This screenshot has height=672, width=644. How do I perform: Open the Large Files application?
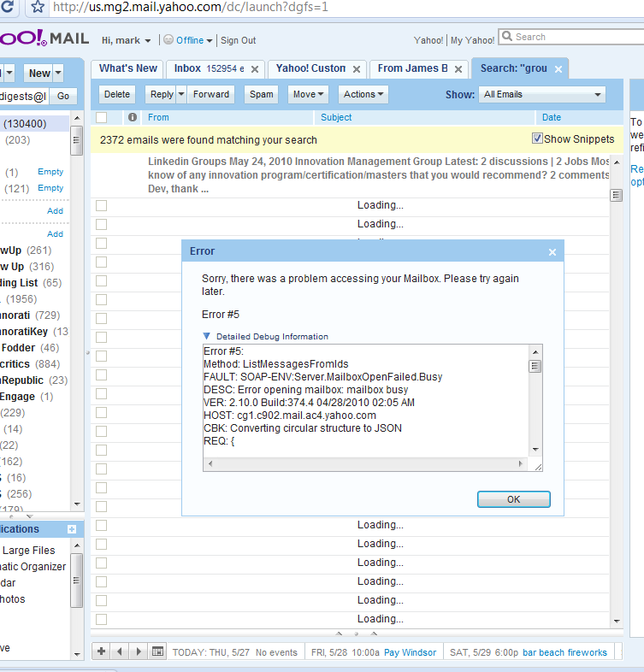tap(29, 551)
